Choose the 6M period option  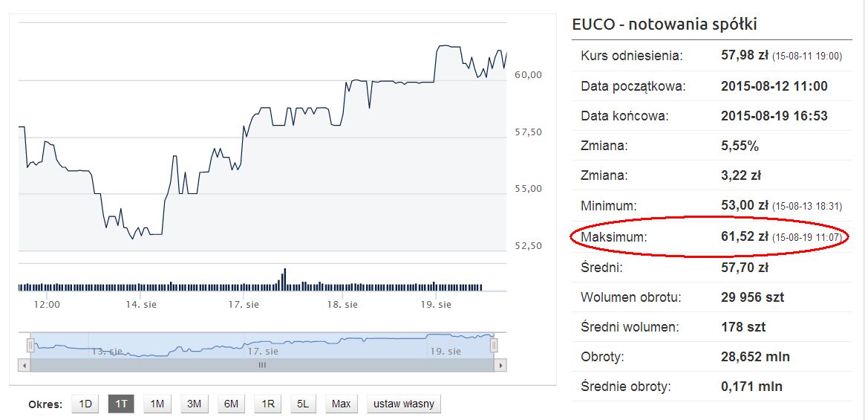click(231, 404)
